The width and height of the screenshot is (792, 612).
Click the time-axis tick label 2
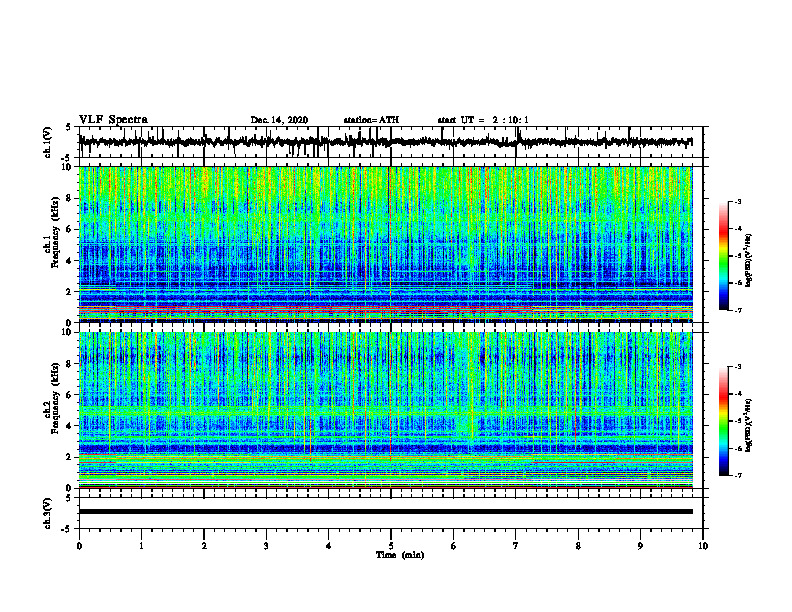pos(204,546)
